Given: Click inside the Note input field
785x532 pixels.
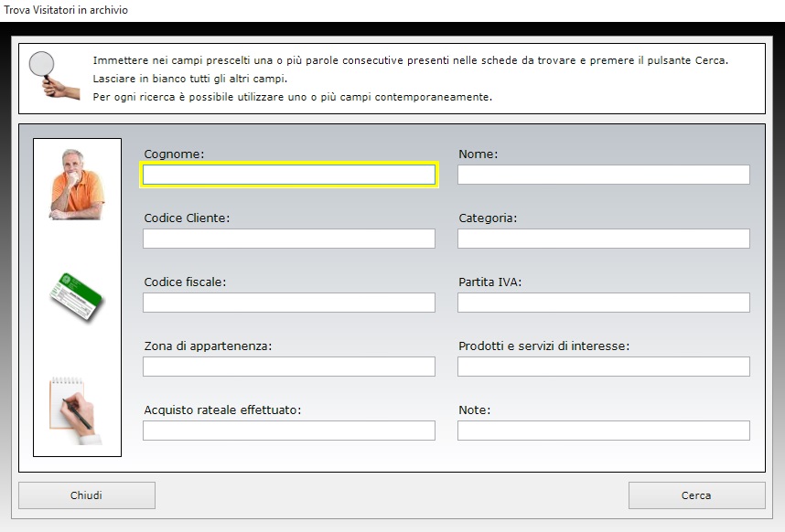Looking at the screenshot, I should [x=603, y=431].
